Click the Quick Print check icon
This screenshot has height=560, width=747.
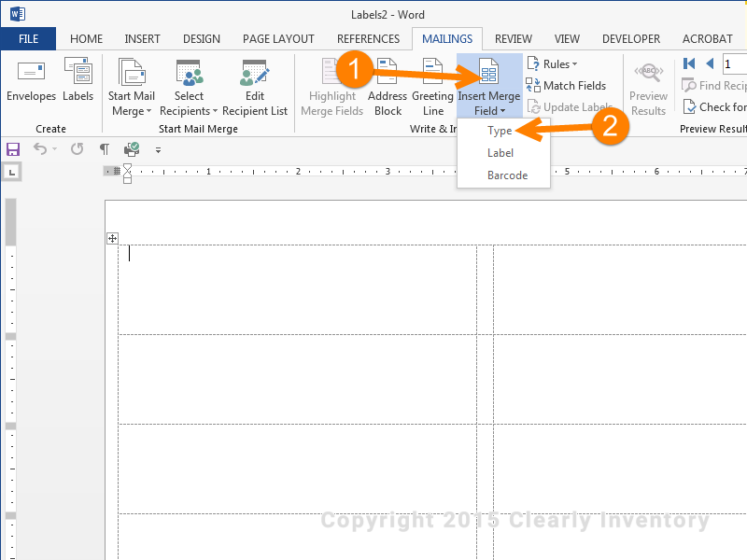click(x=132, y=149)
